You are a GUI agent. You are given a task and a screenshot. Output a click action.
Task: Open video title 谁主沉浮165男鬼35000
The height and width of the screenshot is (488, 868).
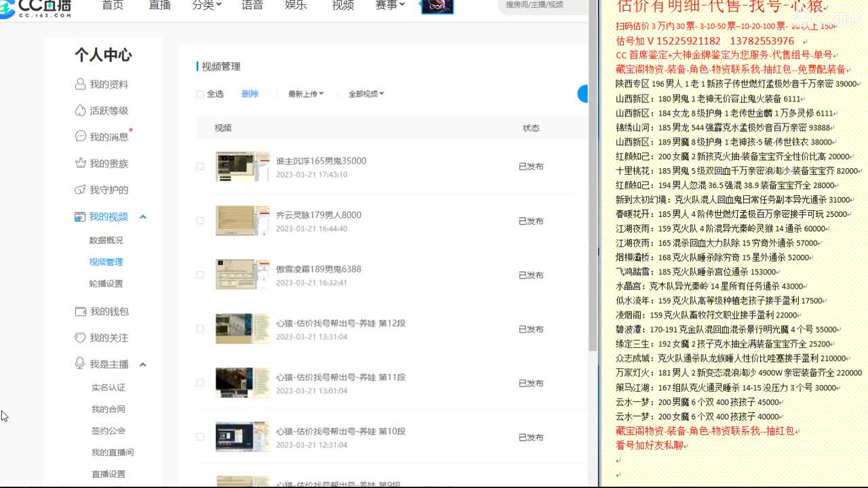pos(321,161)
